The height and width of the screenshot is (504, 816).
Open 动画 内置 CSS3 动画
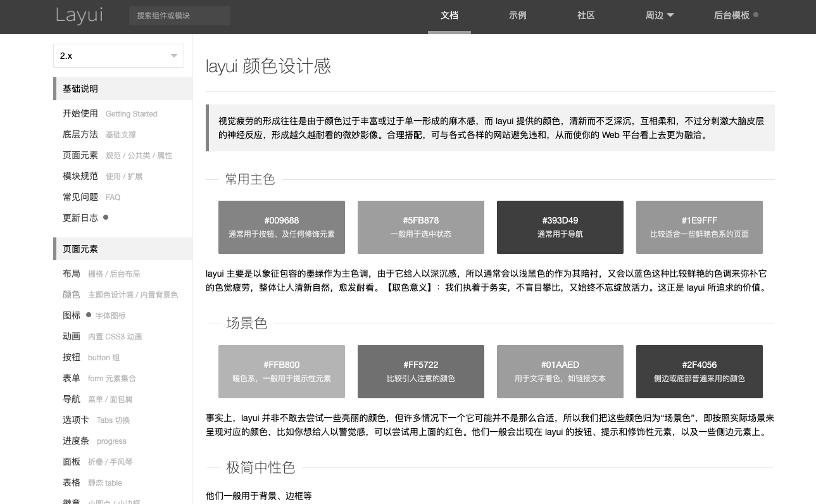tap(103, 336)
